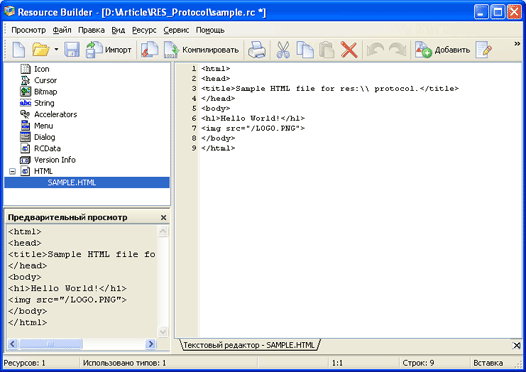
Task: Open the Правка menu
Action: (x=91, y=30)
